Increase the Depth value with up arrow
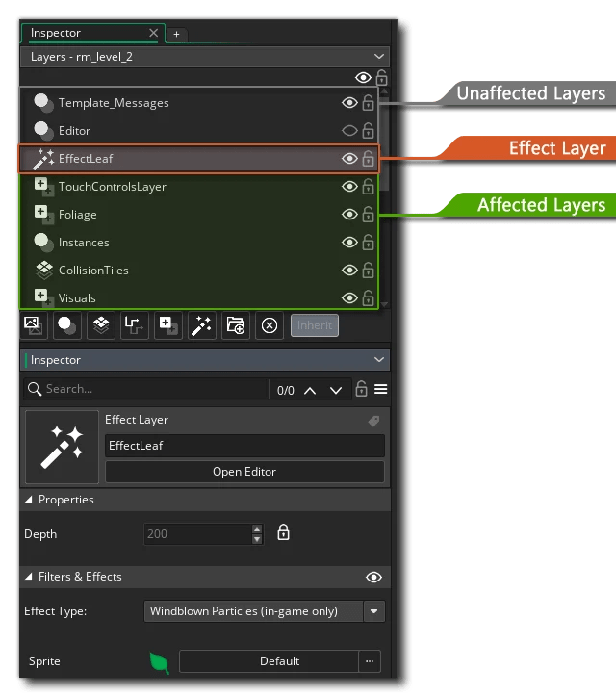This screenshot has height=697, width=616. [x=257, y=529]
